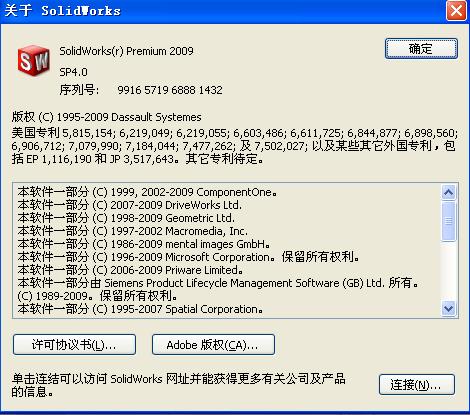The image size is (470, 415).
Task: Close the 关于 SolidWorks dialog
Action: (x=456, y=11)
